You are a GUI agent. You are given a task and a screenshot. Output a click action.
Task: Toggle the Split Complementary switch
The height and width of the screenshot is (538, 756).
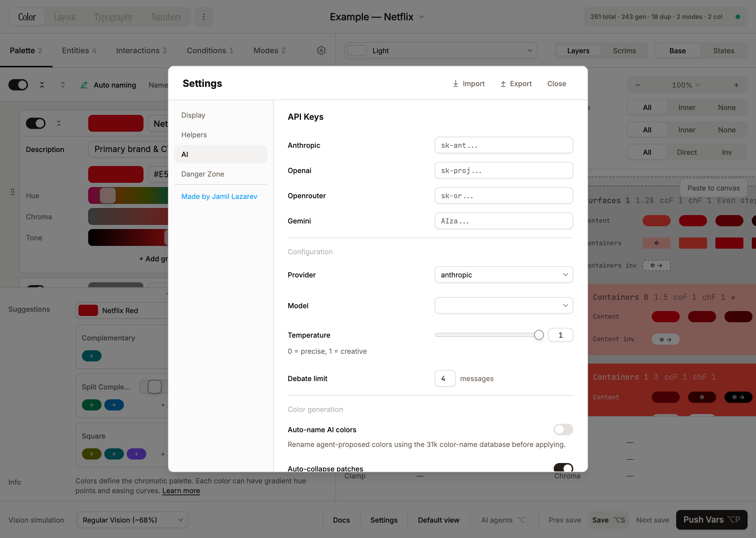154,387
